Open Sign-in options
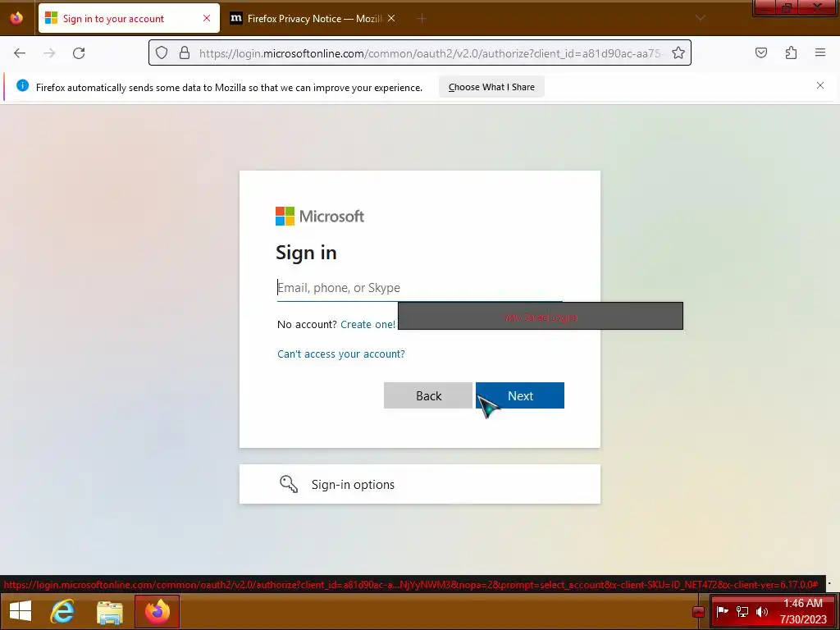 point(419,484)
